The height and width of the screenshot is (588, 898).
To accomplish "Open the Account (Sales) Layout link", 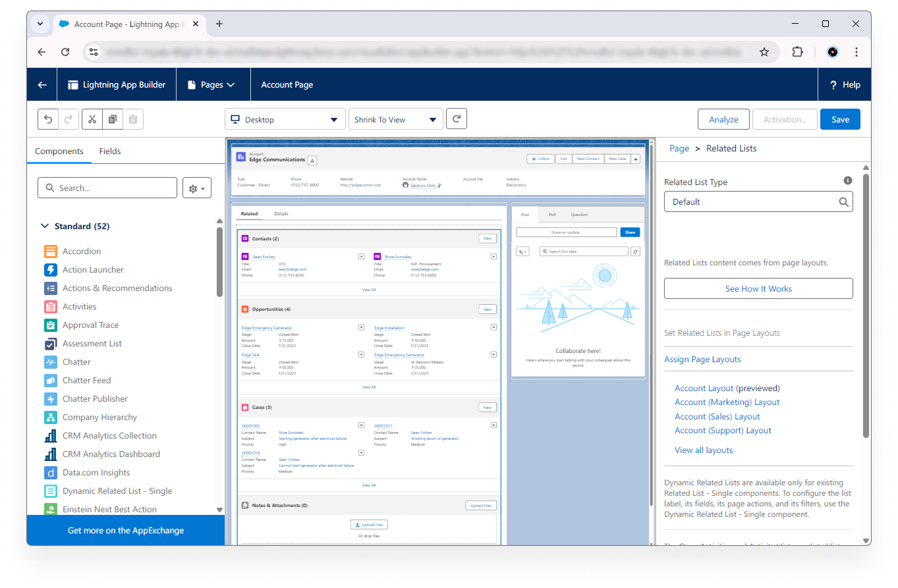I will click(717, 416).
